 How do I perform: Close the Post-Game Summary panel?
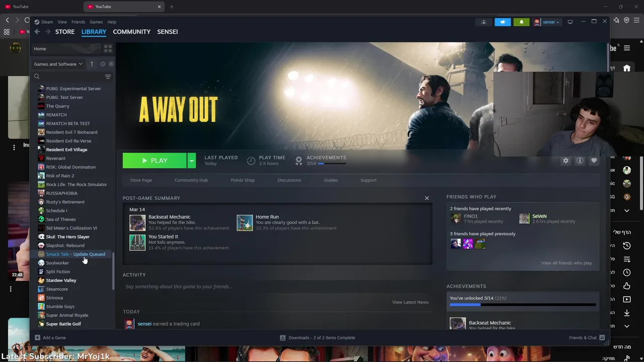427,198
